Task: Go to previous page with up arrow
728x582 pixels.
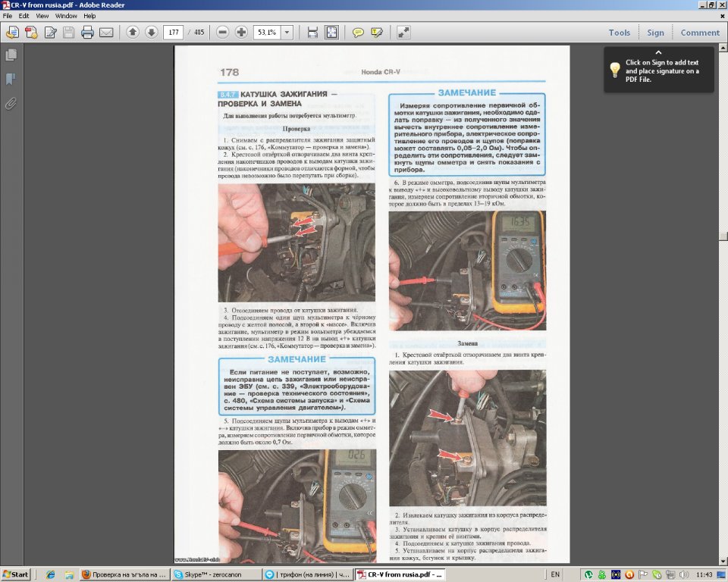Action: pos(133,33)
